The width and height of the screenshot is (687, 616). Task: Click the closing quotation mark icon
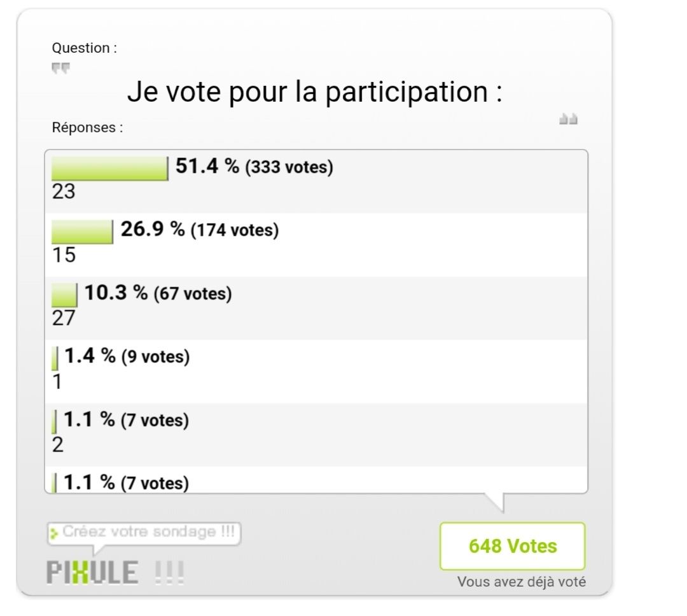pyautogui.click(x=568, y=119)
